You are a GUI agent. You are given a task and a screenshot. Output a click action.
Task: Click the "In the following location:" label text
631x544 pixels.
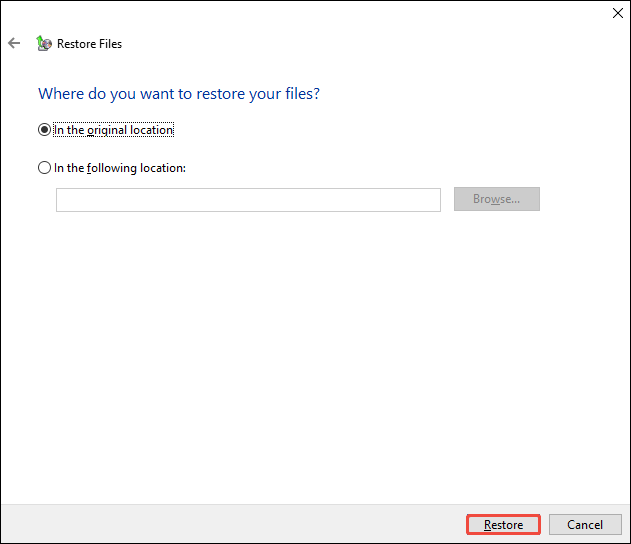coord(119,168)
